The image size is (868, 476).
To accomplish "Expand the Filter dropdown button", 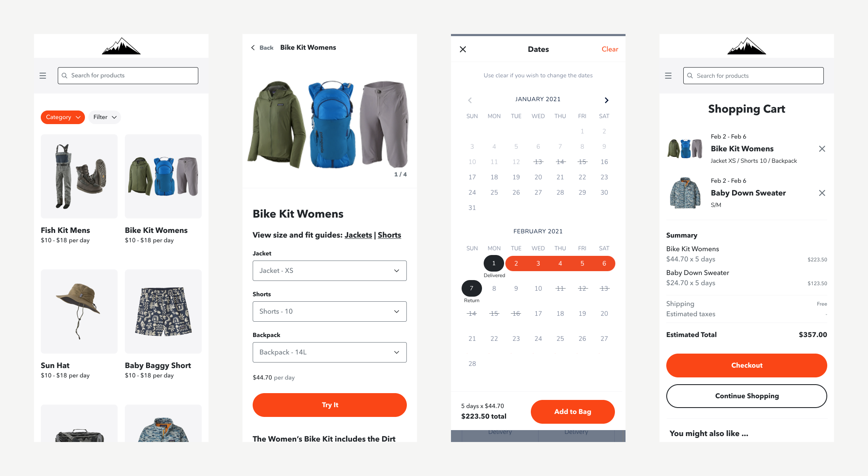I will pyautogui.click(x=105, y=116).
